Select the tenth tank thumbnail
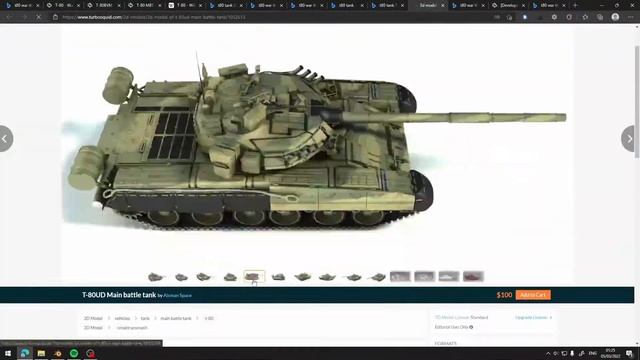The image size is (640, 360). [377, 277]
